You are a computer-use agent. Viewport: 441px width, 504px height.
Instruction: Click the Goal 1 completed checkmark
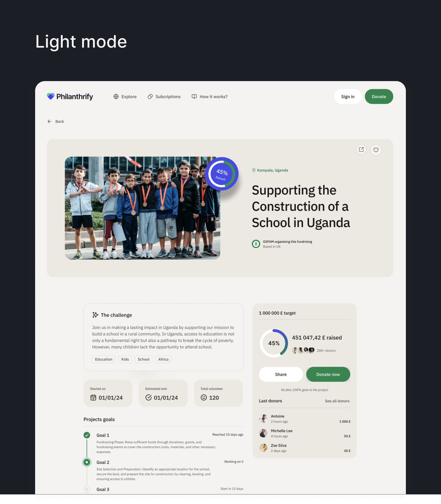(x=87, y=435)
